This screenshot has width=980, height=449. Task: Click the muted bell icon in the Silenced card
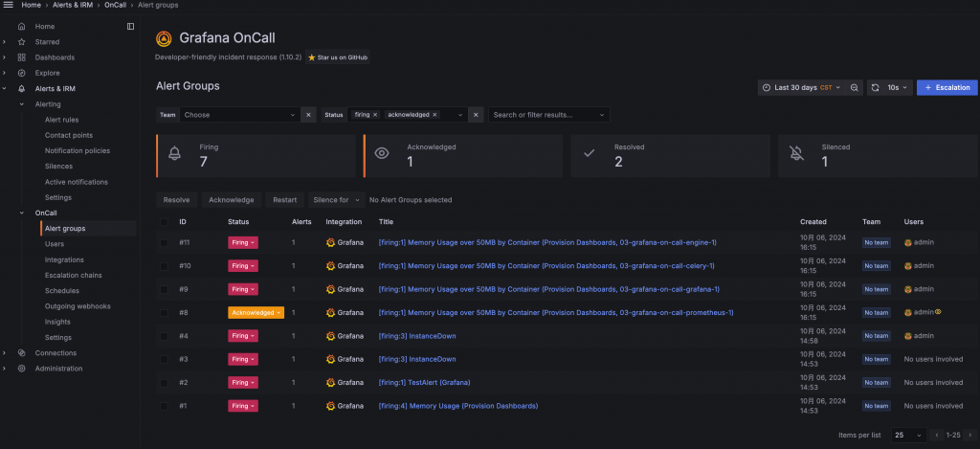(x=796, y=154)
